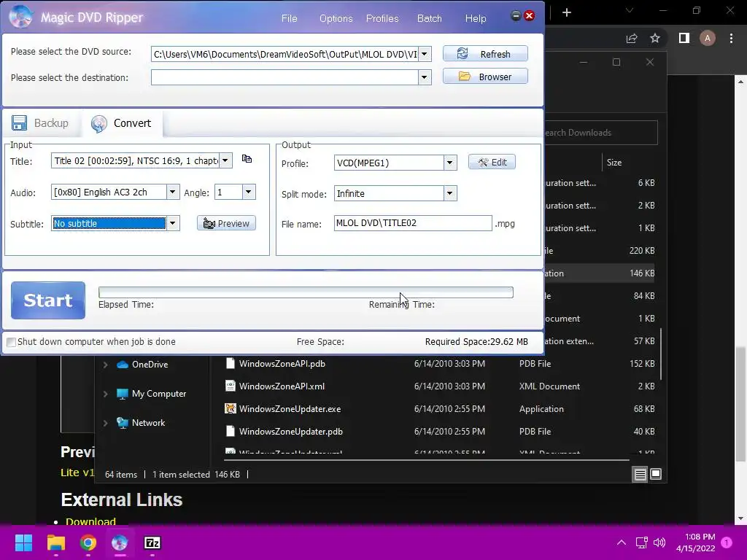Open the Angle dropdown

coord(248,192)
